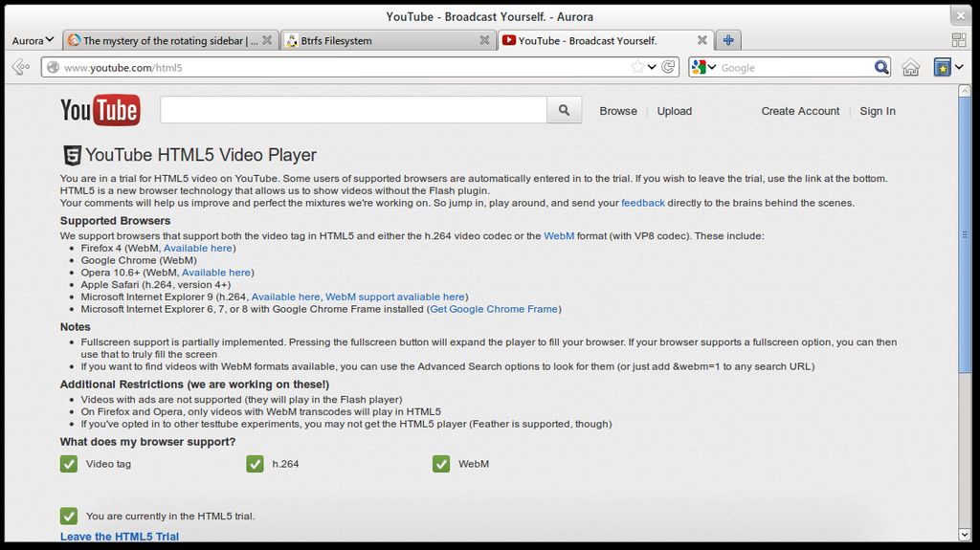Click the YouTube search text field
This screenshot has width=980, height=550.
tap(353, 110)
